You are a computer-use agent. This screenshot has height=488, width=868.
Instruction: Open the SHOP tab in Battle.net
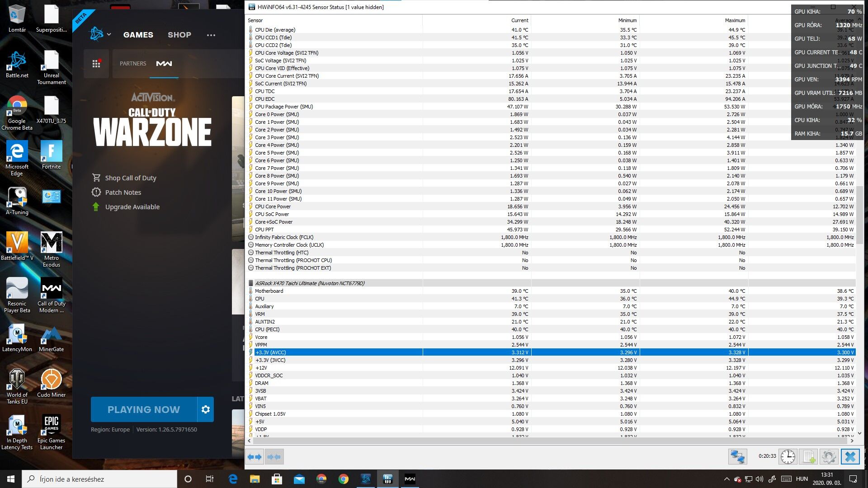tap(179, 35)
